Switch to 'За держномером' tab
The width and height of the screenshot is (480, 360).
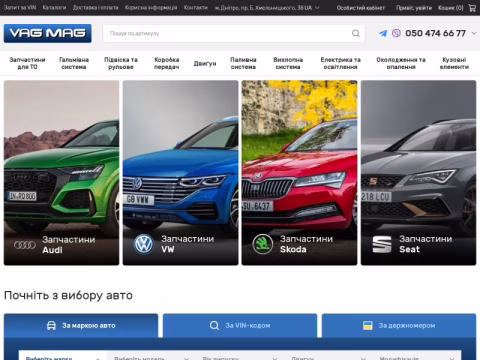[399, 326]
